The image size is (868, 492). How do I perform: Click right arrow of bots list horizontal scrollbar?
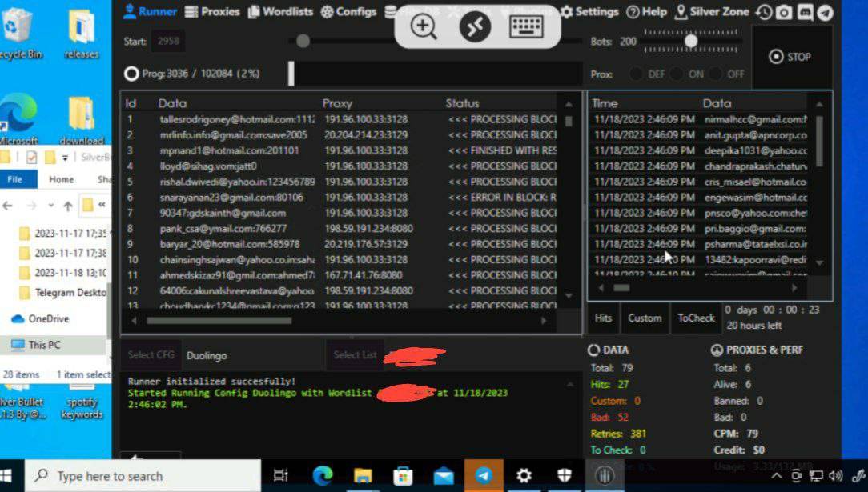pos(543,321)
